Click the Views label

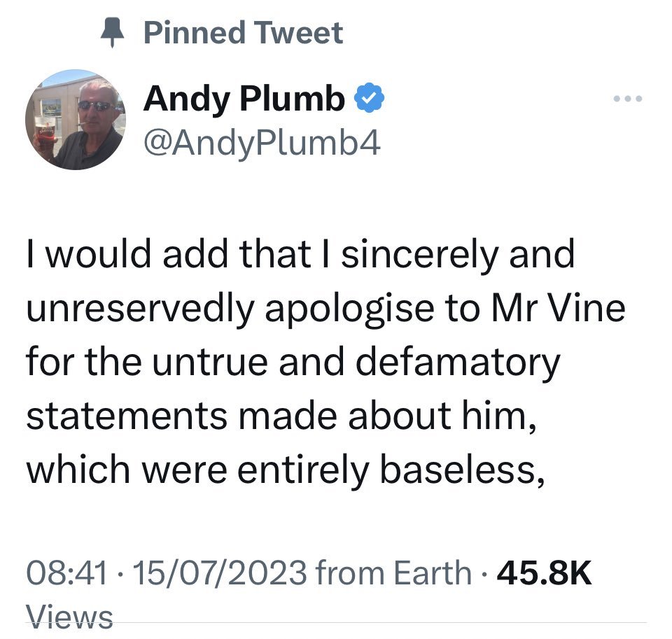coord(69,617)
